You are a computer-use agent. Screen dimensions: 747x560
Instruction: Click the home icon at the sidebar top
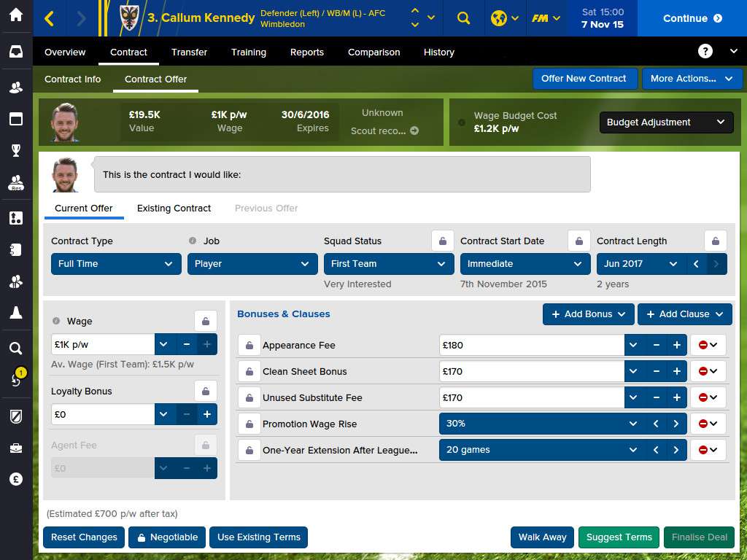[x=15, y=15]
